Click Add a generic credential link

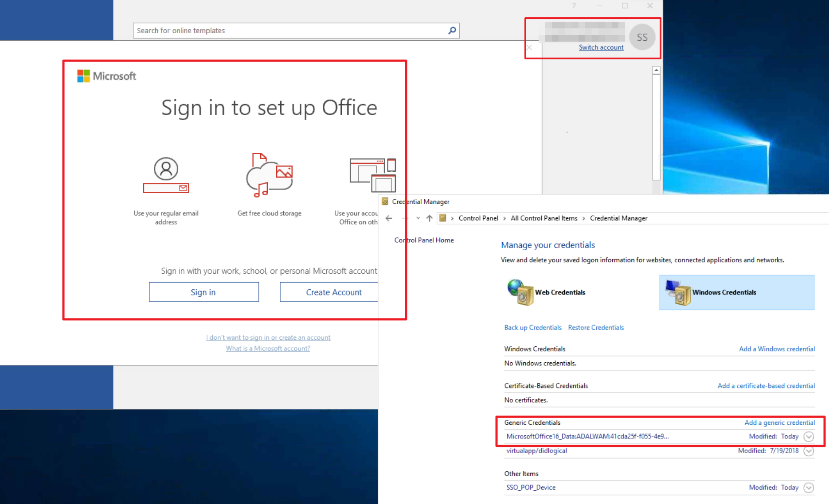[779, 423]
